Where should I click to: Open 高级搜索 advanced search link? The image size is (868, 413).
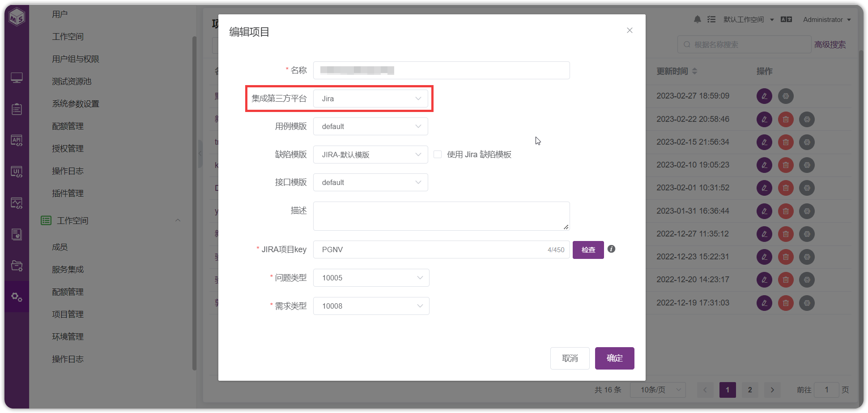pos(830,45)
